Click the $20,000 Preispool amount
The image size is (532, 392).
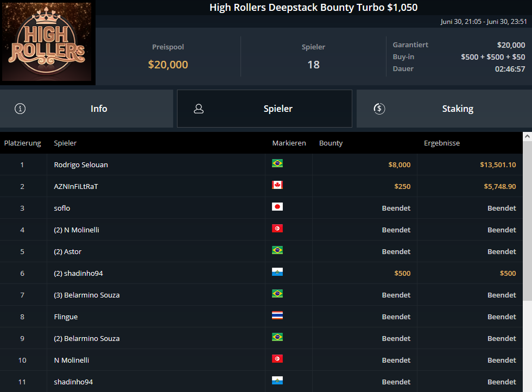(168, 65)
